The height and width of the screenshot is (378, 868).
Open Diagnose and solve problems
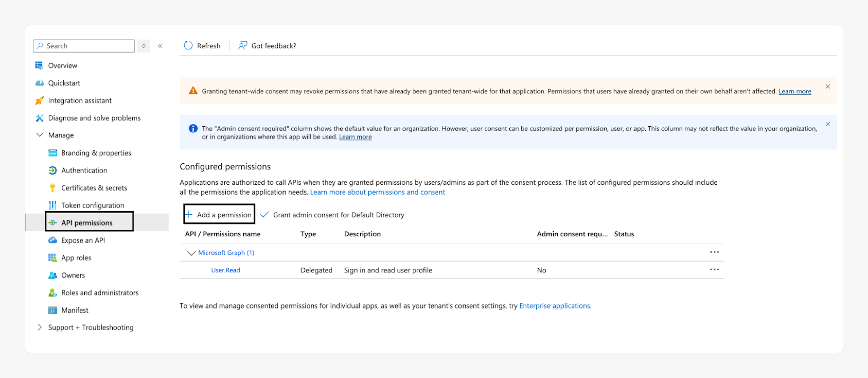point(94,118)
